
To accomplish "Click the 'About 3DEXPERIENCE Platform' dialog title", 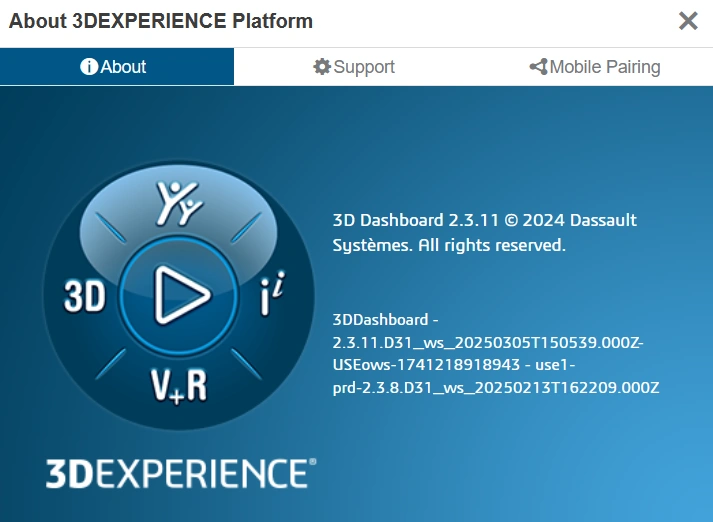I will [x=161, y=21].
